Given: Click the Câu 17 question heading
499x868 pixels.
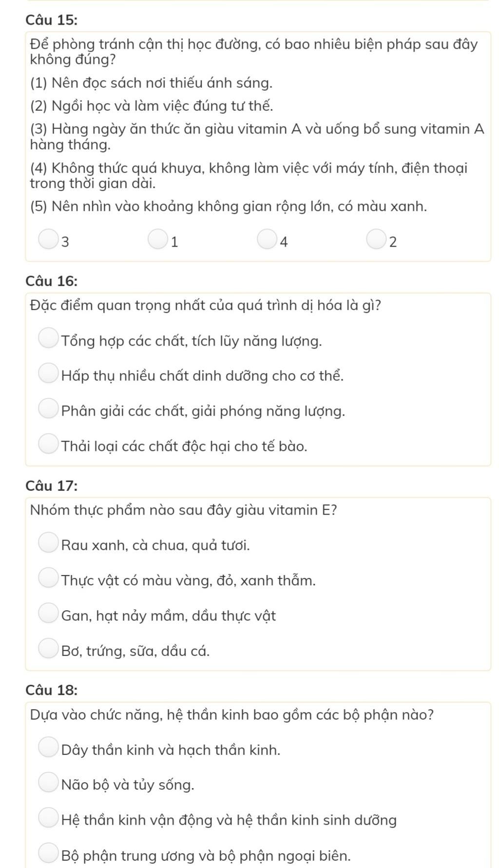Looking at the screenshot, I should 51,486.
